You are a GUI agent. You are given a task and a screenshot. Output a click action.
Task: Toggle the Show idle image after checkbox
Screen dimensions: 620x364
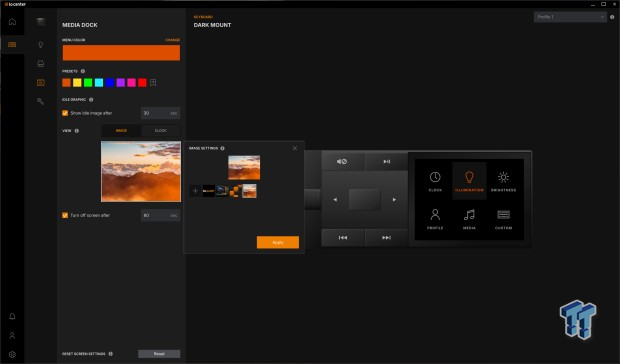pos(65,113)
